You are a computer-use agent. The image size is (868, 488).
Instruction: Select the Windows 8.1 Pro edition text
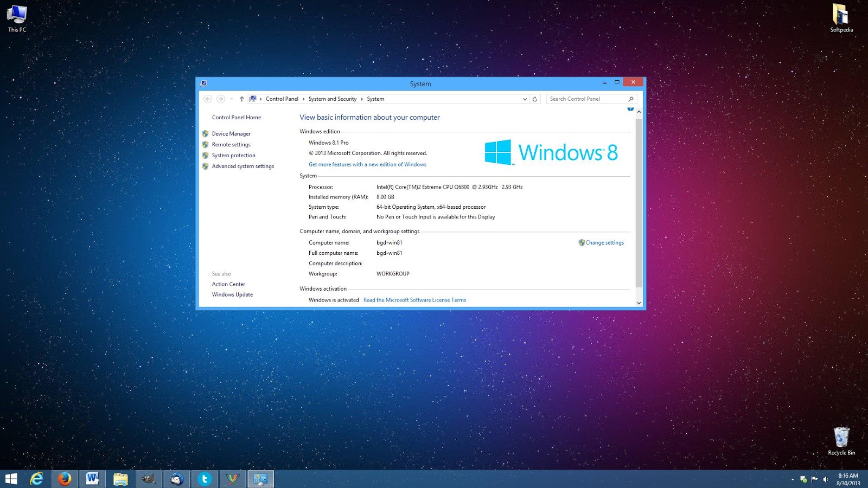pyautogui.click(x=328, y=143)
